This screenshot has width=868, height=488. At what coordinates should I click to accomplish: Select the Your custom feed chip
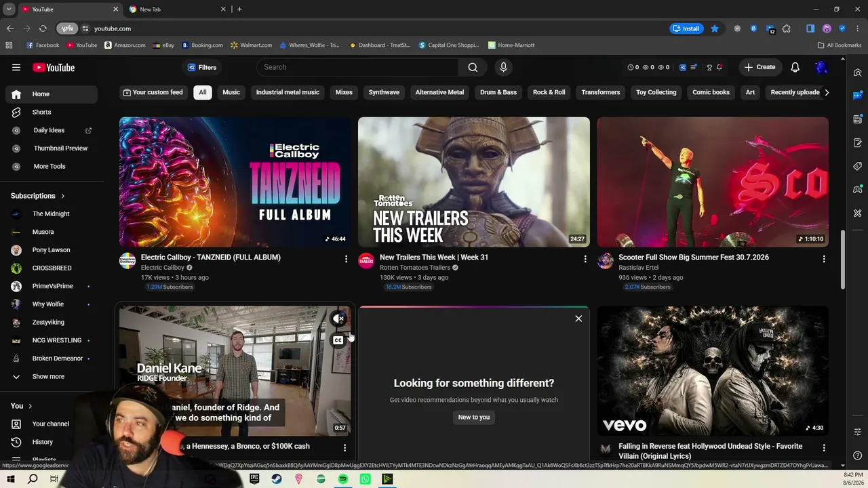point(153,92)
